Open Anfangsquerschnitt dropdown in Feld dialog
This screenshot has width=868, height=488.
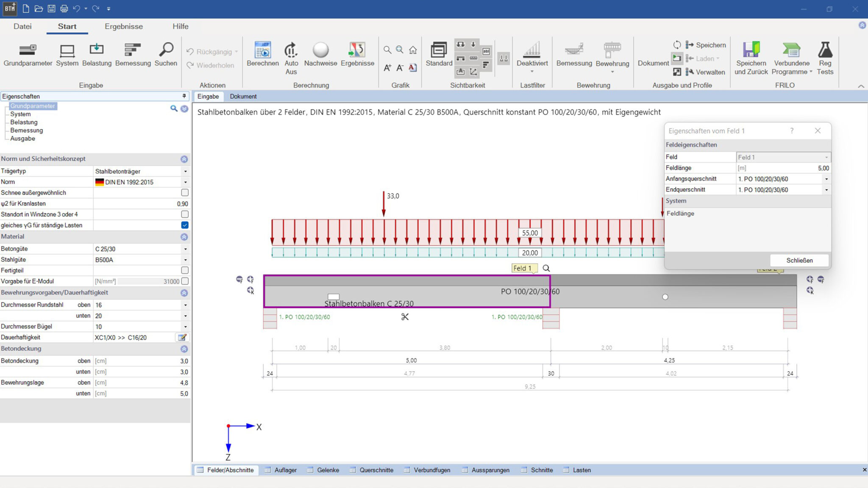click(x=826, y=179)
